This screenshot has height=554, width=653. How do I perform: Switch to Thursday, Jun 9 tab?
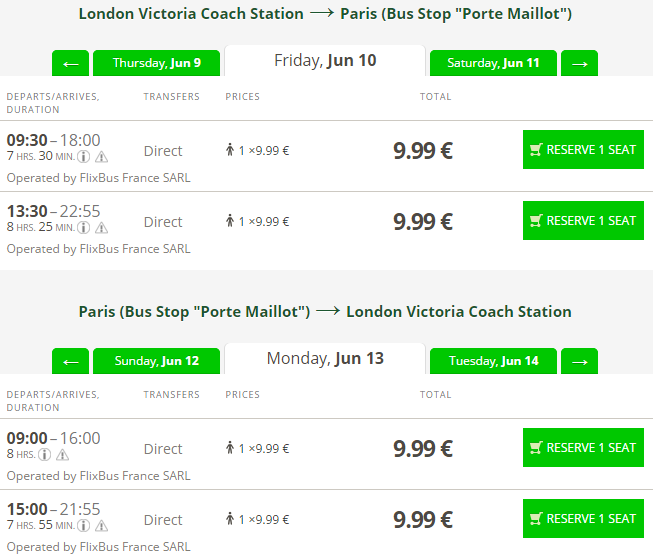click(x=157, y=63)
